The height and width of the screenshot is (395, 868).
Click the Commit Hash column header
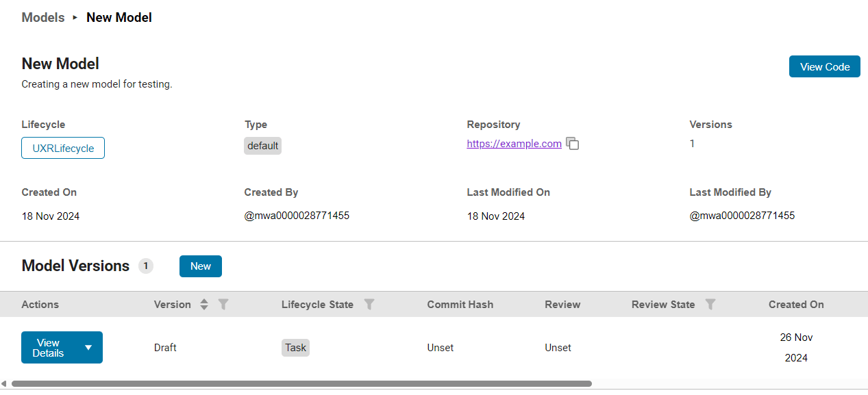[x=460, y=305]
